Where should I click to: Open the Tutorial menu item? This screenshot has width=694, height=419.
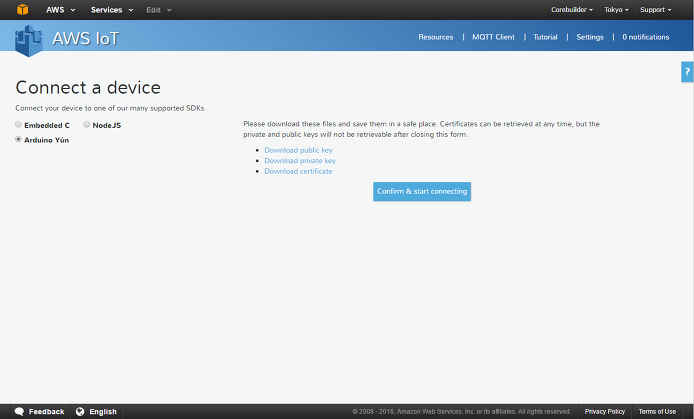[545, 37]
